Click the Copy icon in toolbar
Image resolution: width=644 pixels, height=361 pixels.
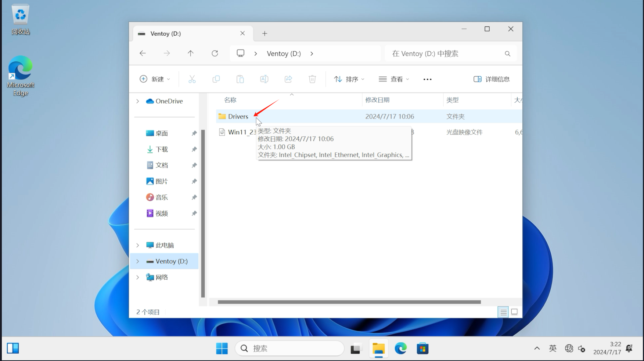tap(216, 79)
